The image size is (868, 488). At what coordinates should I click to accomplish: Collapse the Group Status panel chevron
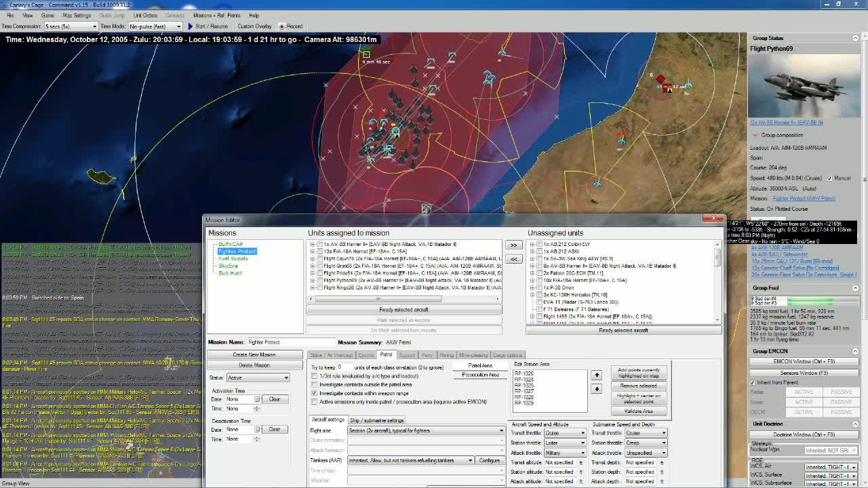pyautogui.click(x=854, y=38)
